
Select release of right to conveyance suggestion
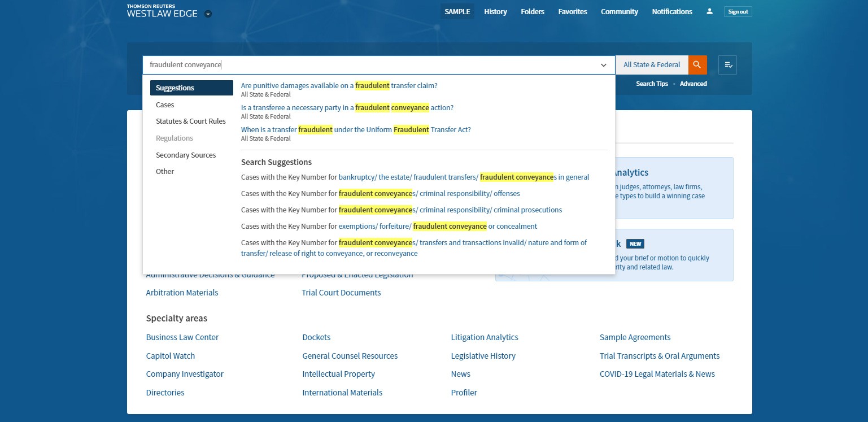pos(414,248)
